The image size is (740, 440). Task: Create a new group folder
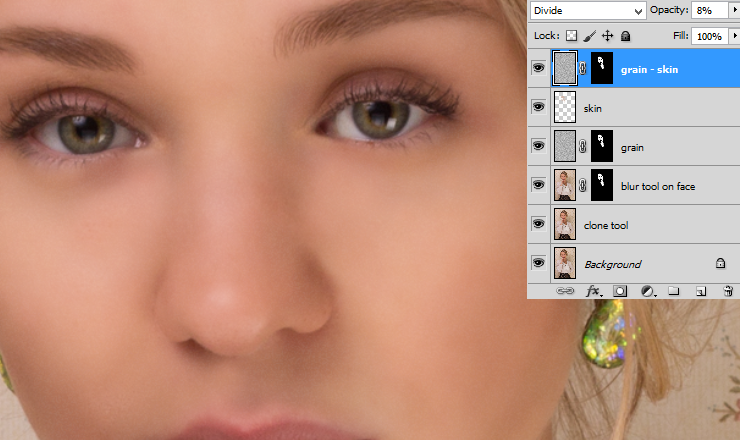pyautogui.click(x=673, y=291)
